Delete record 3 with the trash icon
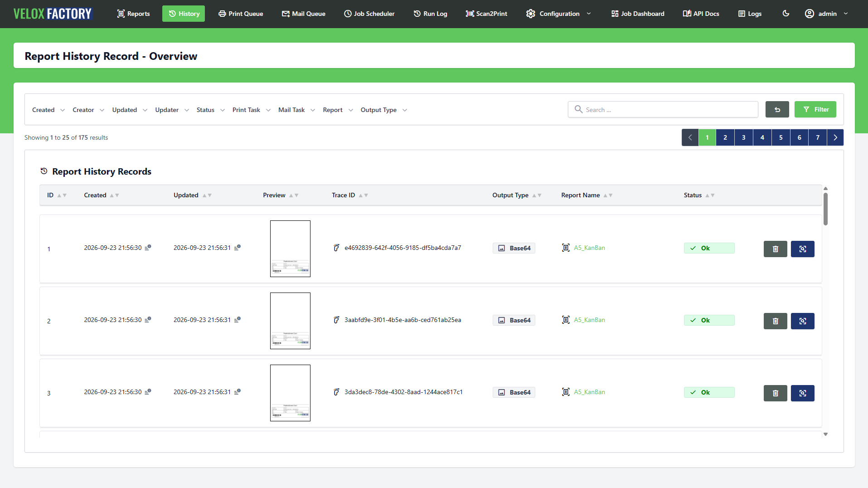 tap(775, 393)
